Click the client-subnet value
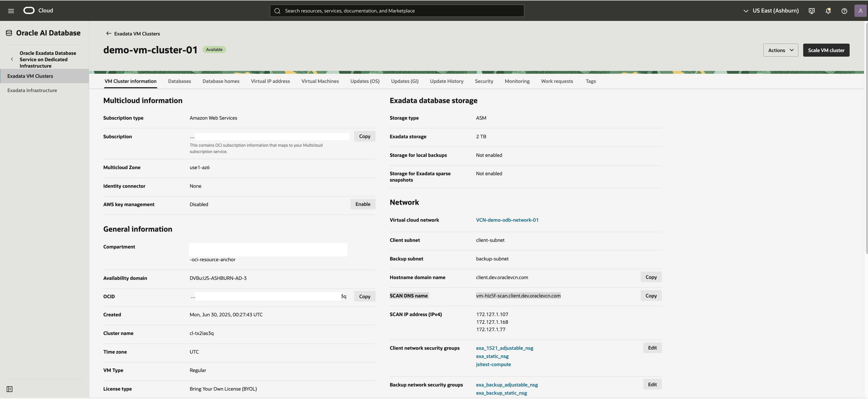Viewport: 868px width, 399px height. pos(490,240)
